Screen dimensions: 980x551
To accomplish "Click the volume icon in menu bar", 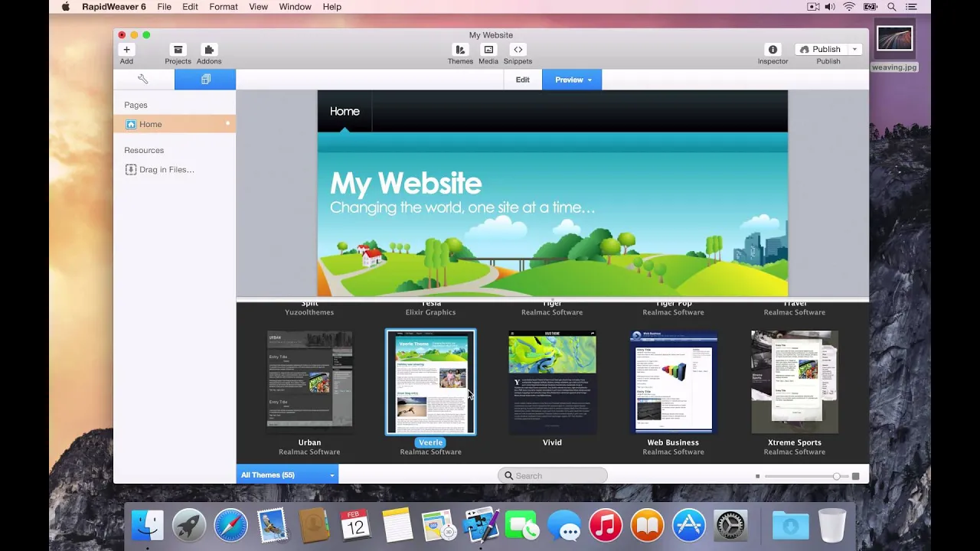I will 830,7.
